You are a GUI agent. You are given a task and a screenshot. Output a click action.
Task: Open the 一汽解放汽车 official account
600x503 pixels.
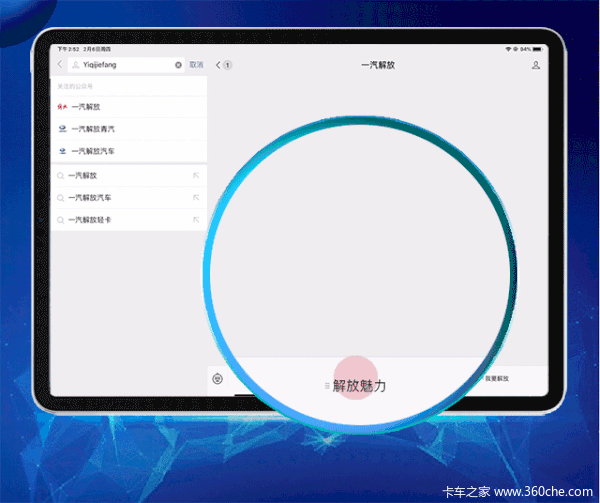pos(129,151)
